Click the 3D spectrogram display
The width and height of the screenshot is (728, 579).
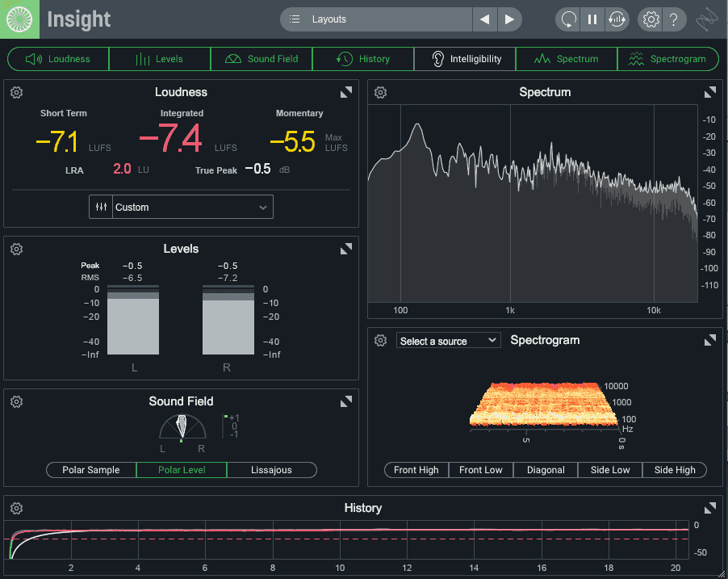545,405
